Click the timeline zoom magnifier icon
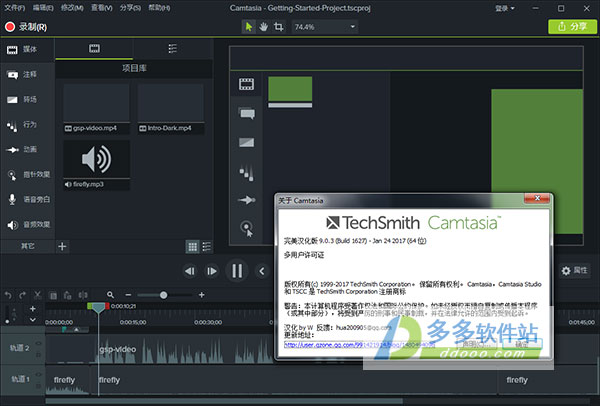Viewport: 600px width, 406px height. (x=111, y=295)
